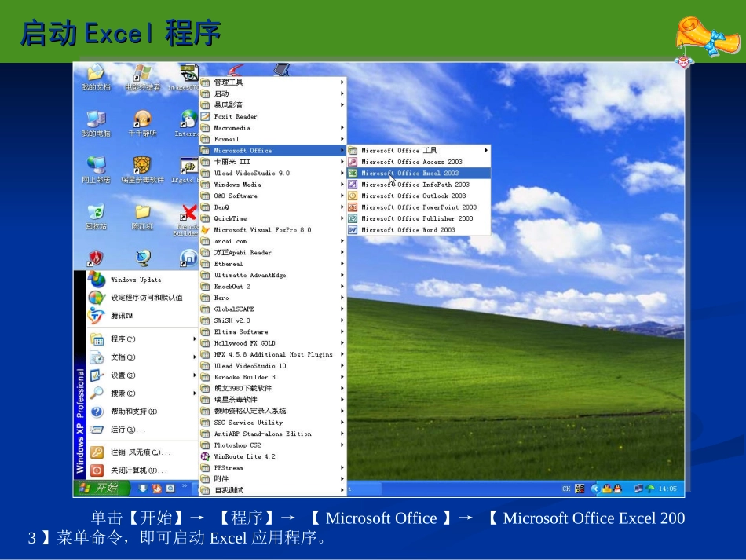746x560 pixels.
Task: Click the Outlook icon in Office submenu
Action: pos(353,196)
